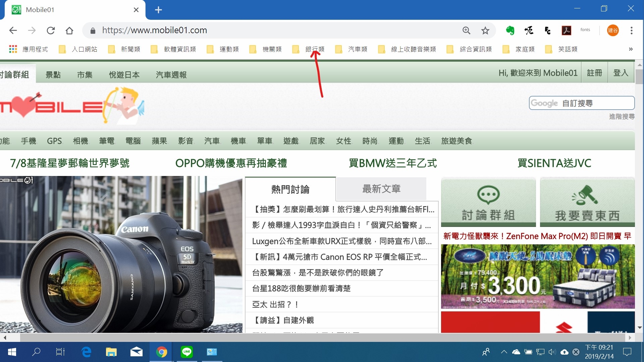Open the 7/8基隆星夢郵輪世界夢號 promo link
The width and height of the screenshot is (644, 362).
click(70, 163)
